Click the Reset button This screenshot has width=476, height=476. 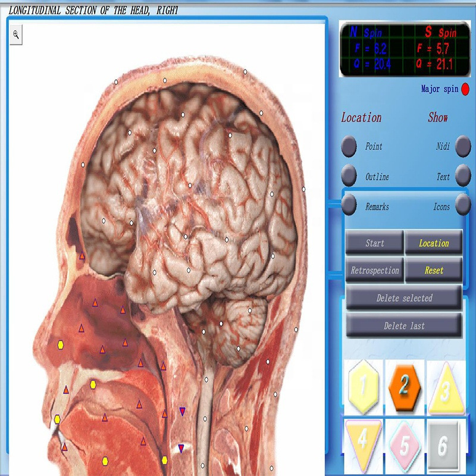point(434,270)
